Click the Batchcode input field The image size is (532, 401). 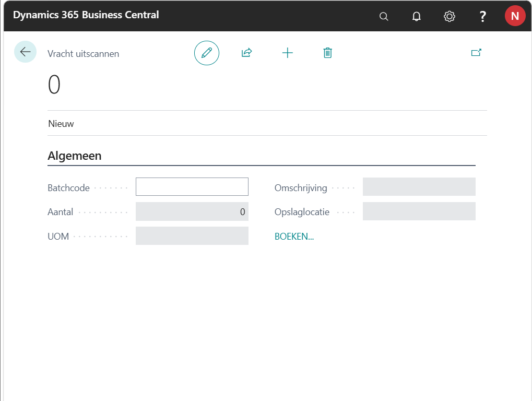pyautogui.click(x=192, y=187)
